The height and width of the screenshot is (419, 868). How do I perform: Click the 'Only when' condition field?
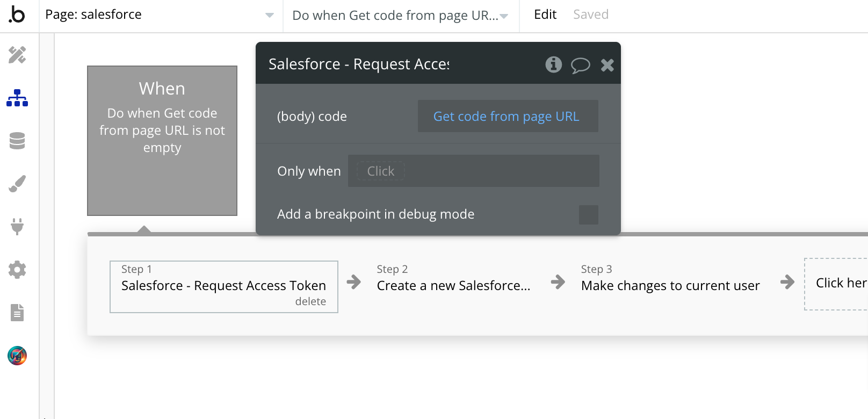click(474, 171)
